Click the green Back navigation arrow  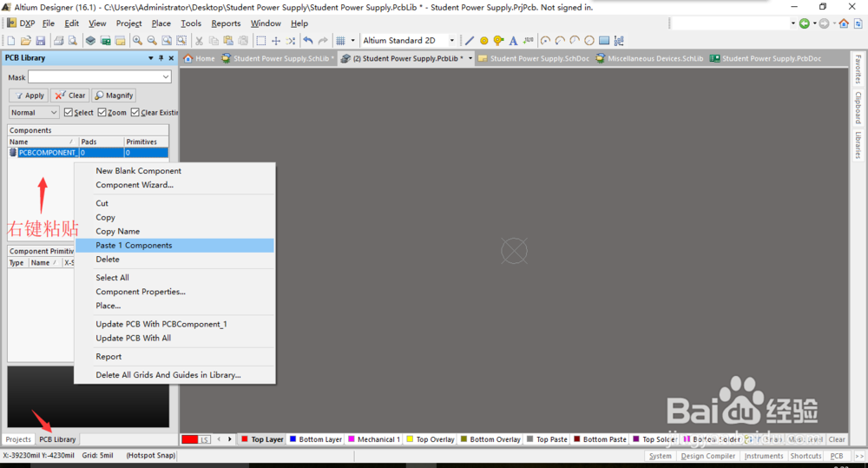pyautogui.click(x=805, y=23)
